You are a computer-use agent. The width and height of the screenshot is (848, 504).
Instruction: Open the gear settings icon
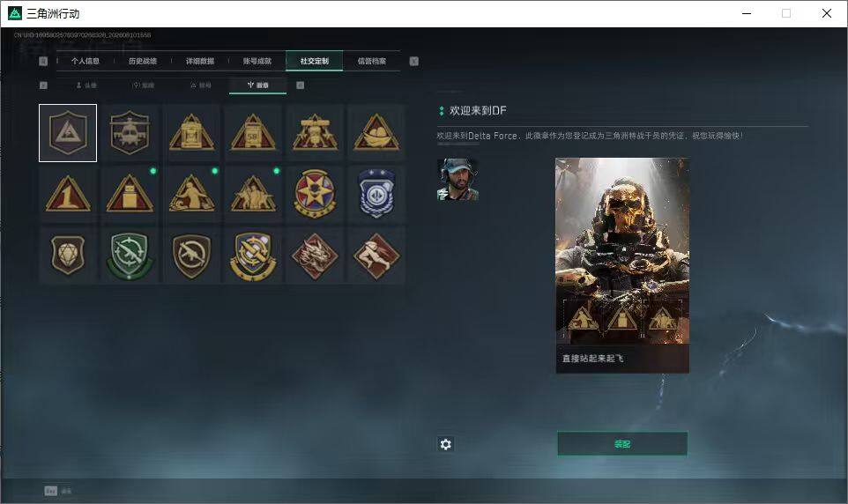coord(446,444)
